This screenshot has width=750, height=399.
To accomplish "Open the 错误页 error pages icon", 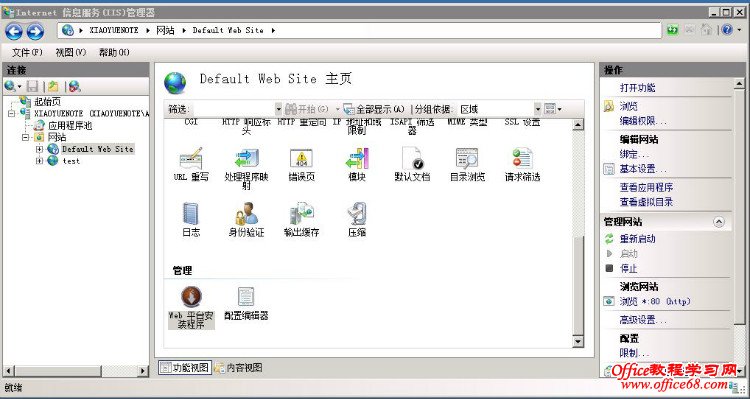I will [301, 158].
